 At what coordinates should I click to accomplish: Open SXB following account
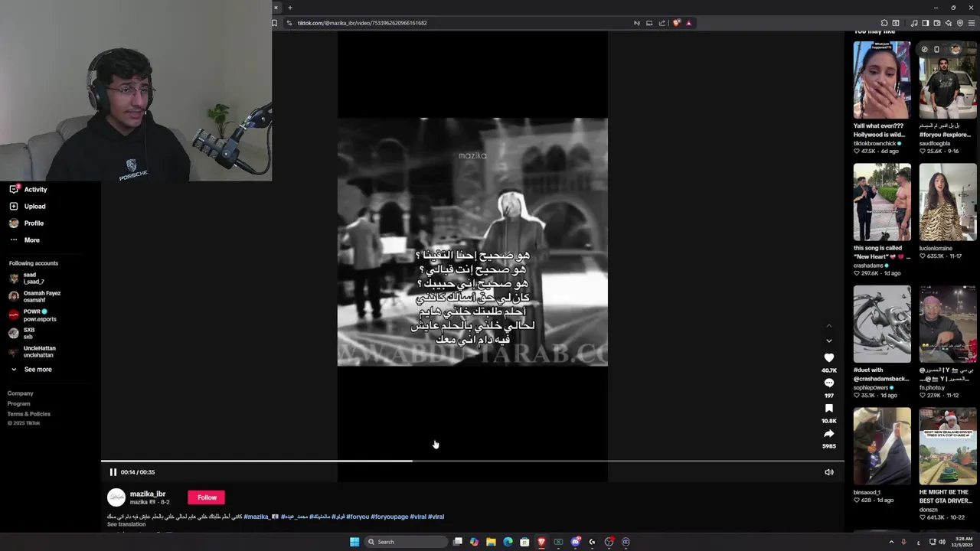[x=21, y=334]
